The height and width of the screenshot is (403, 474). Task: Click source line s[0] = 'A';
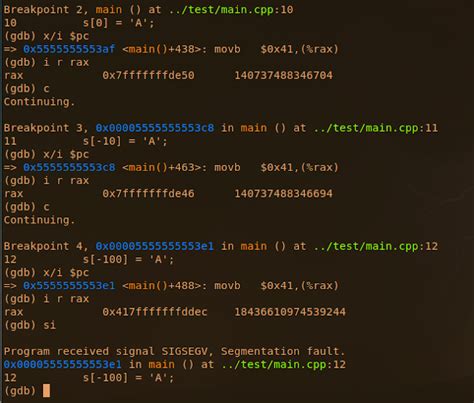118,23
